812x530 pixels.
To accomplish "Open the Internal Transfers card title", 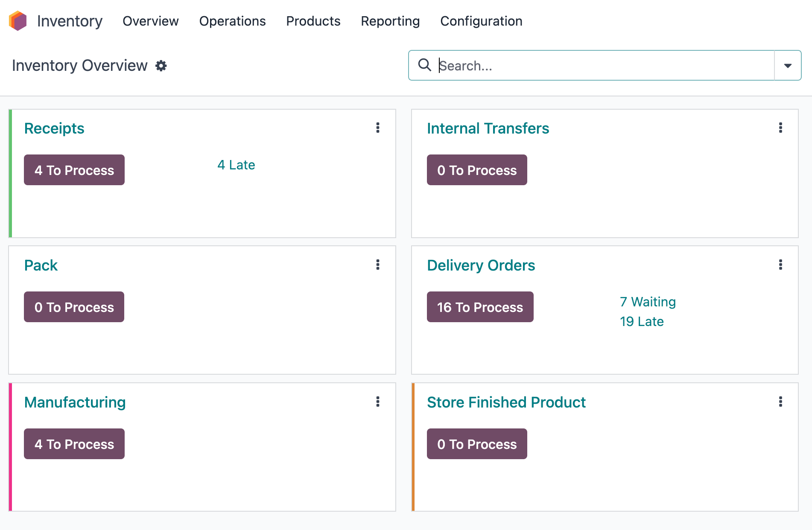I will (488, 128).
